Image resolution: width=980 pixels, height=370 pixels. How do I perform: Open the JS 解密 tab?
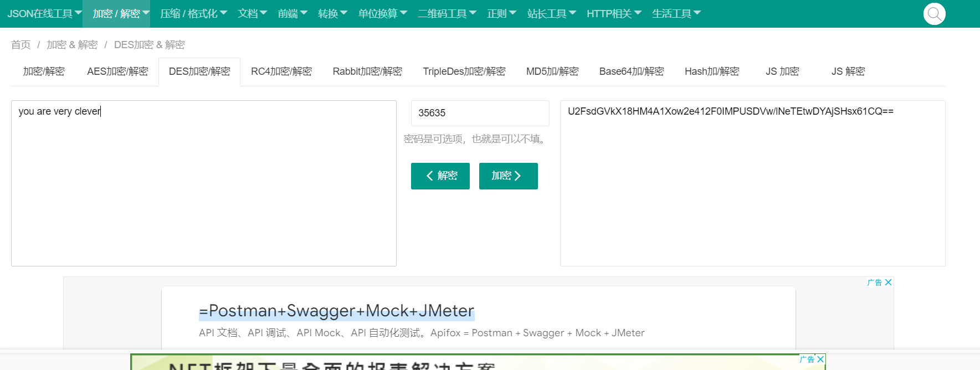pos(848,71)
